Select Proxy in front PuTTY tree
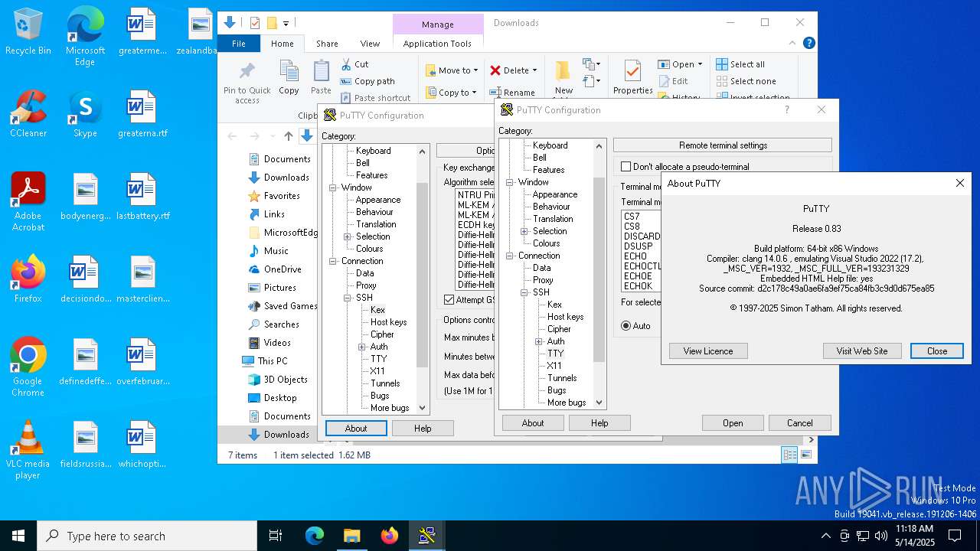The width and height of the screenshot is (980, 551). (x=543, y=280)
